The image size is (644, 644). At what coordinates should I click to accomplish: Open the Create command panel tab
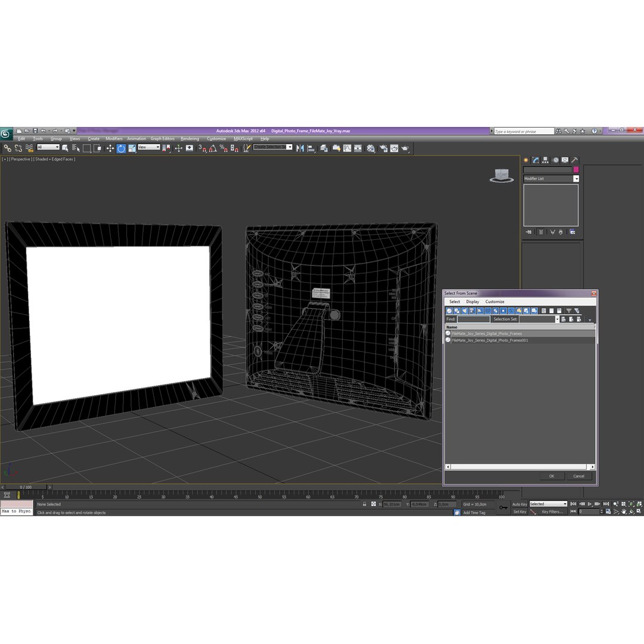526,160
